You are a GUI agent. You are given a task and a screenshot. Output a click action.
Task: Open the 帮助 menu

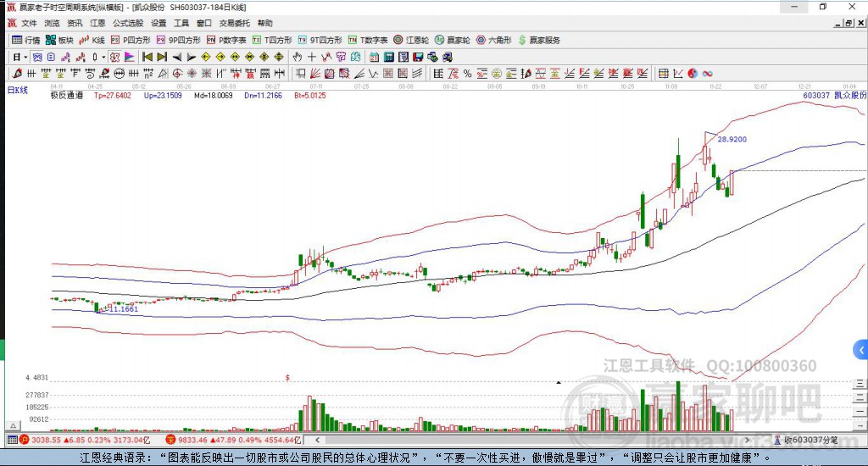[264, 23]
